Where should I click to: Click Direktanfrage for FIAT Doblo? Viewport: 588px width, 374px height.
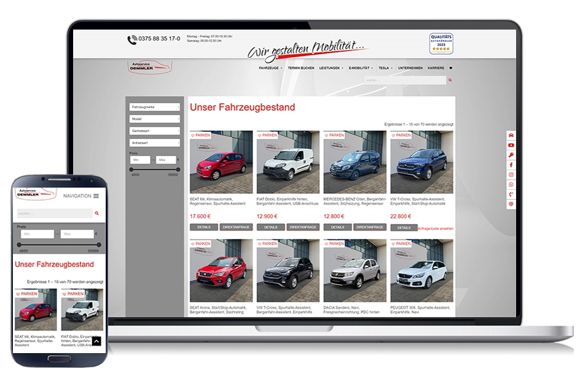point(303,227)
